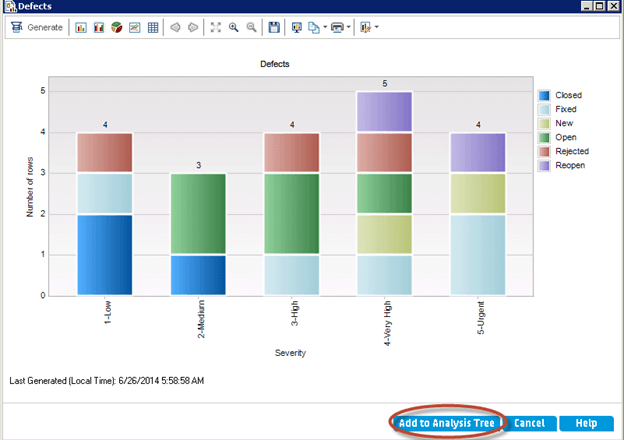
Task: Open the copy graph dropdown arrow
Action: click(x=326, y=27)
